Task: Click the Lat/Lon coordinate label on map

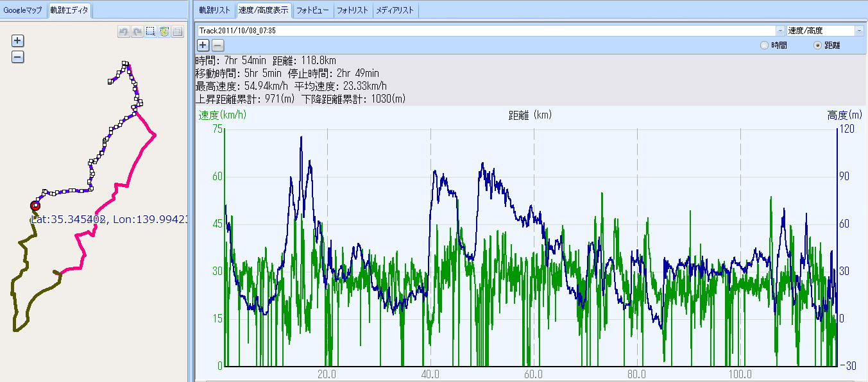Action: (109, 219)
